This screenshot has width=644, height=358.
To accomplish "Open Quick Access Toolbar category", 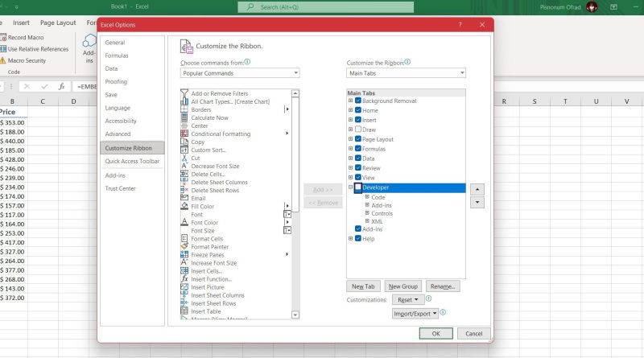I will (x=132, y=162).
